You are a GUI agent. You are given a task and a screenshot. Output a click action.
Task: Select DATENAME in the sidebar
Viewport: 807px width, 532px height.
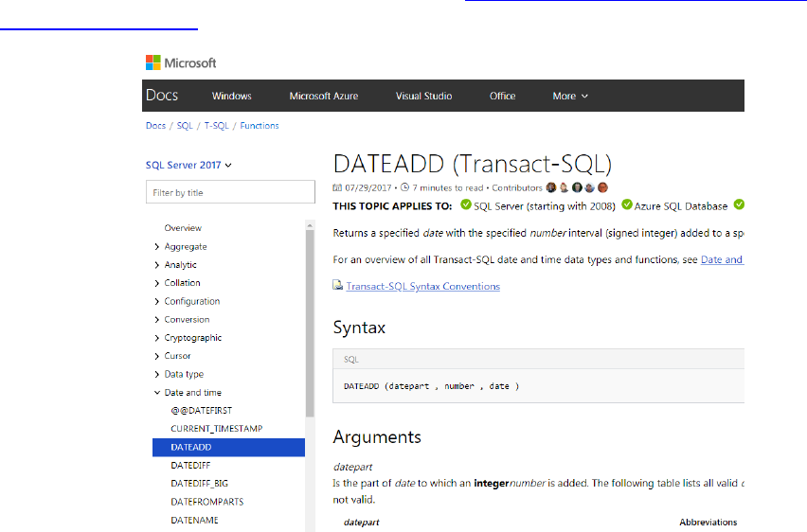[194, 520]
